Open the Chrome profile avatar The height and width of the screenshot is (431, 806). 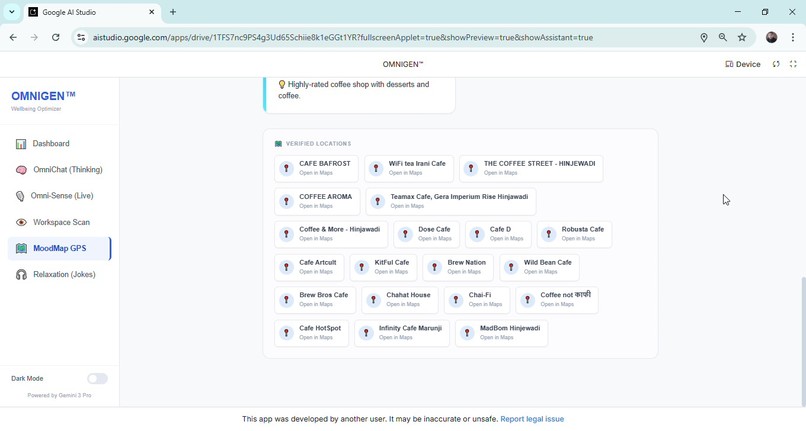pos(772,38)
